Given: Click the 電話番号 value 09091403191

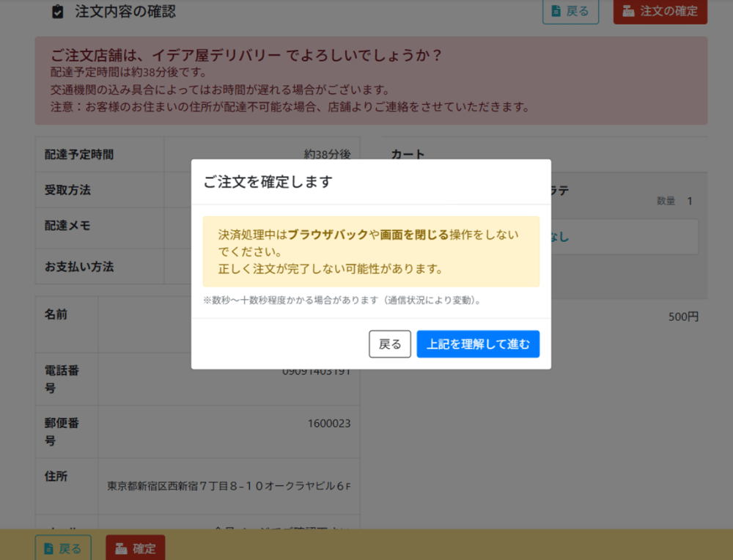Looking at the screenshot, I should point(317,370).
